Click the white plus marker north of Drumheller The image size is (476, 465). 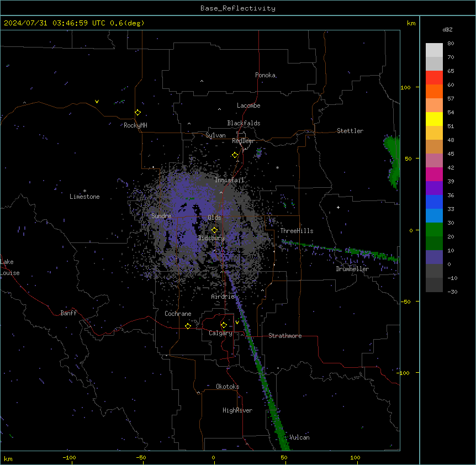(x=338, y=207)
